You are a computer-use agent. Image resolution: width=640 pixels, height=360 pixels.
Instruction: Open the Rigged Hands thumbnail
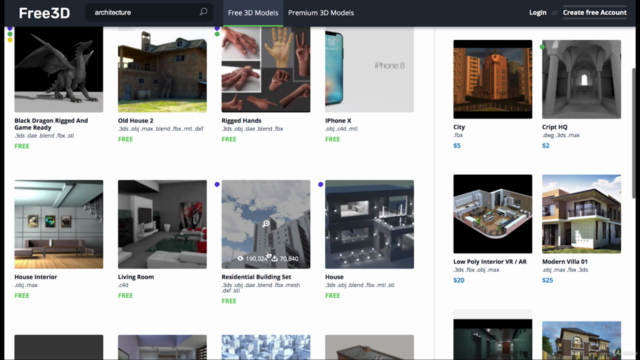[266, 69]
